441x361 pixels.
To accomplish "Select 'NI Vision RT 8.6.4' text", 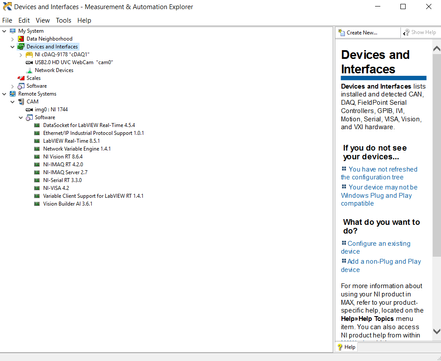I will 63,157.
